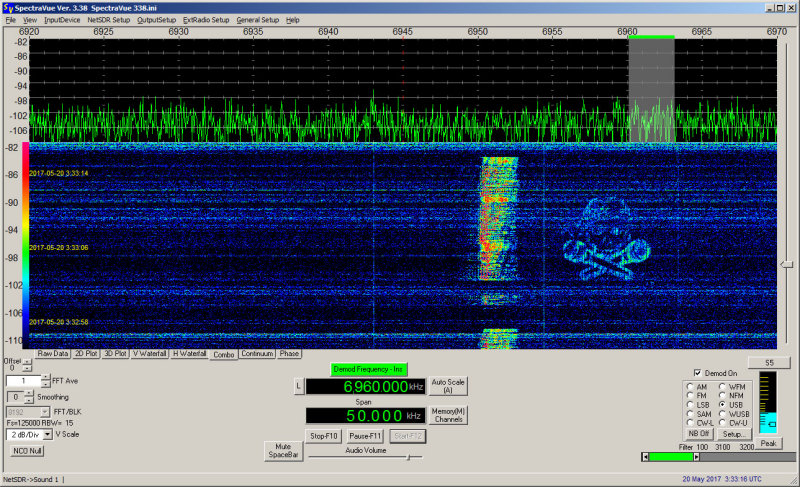Stop capture with Stop-F10
Viewport: 800px width, 487px height.
[x=323, y=436]
